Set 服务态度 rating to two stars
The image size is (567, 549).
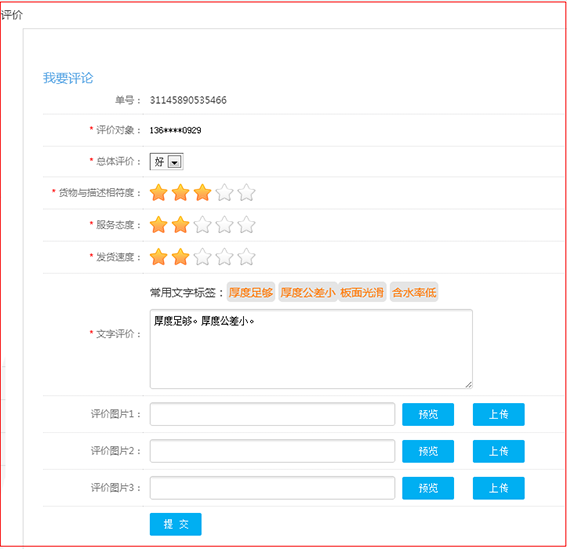pos(180,225)
